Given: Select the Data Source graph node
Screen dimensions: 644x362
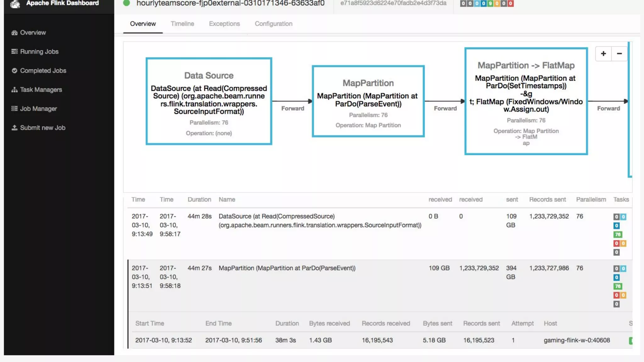Looking at the screenshot, I should point(209,101).
